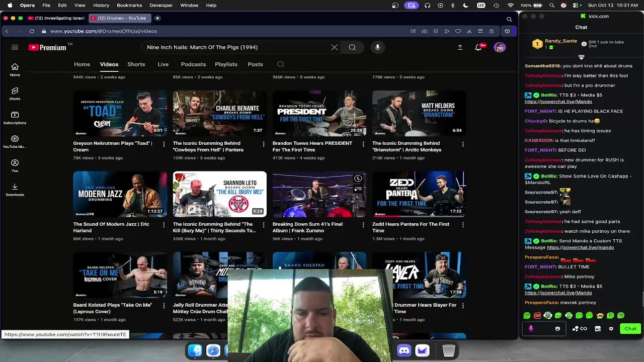
Task: Open options for The Kill (Bury Me) video
Action: coord(263,225)
